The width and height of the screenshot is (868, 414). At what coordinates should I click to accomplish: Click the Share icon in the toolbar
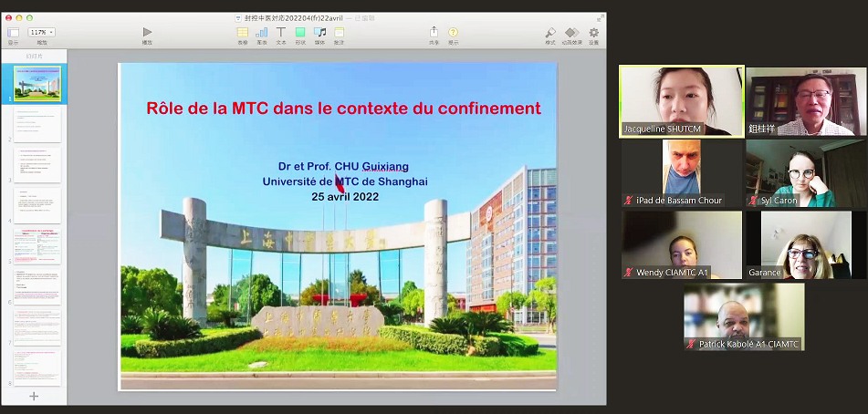click(x=434, y=33)
